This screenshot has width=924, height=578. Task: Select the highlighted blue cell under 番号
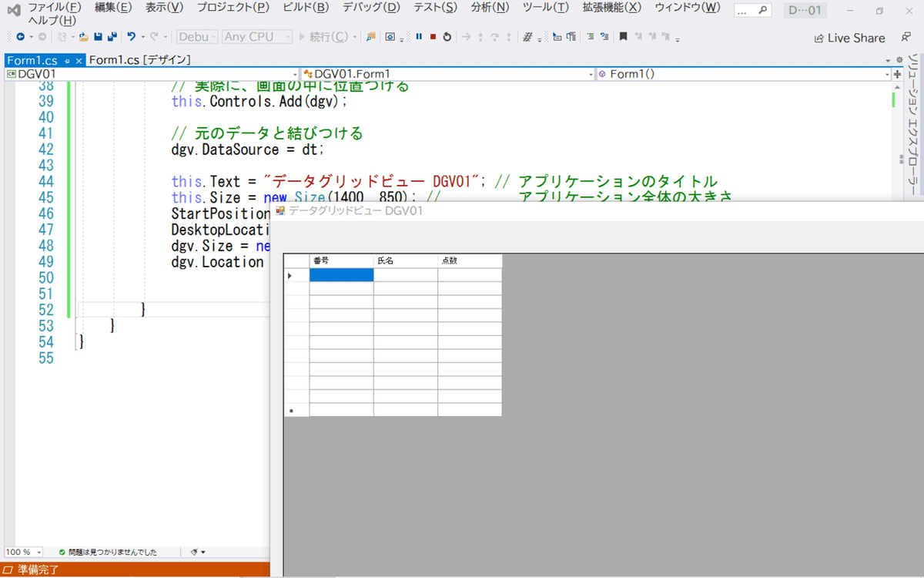tap(342, 275)
